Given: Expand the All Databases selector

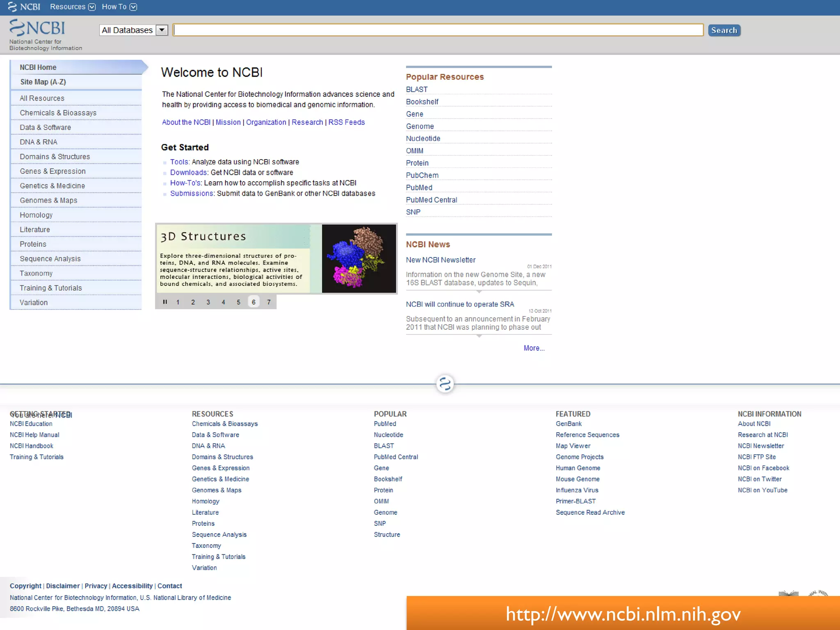Looking at the screenshot, I should (x=134, y=30).
